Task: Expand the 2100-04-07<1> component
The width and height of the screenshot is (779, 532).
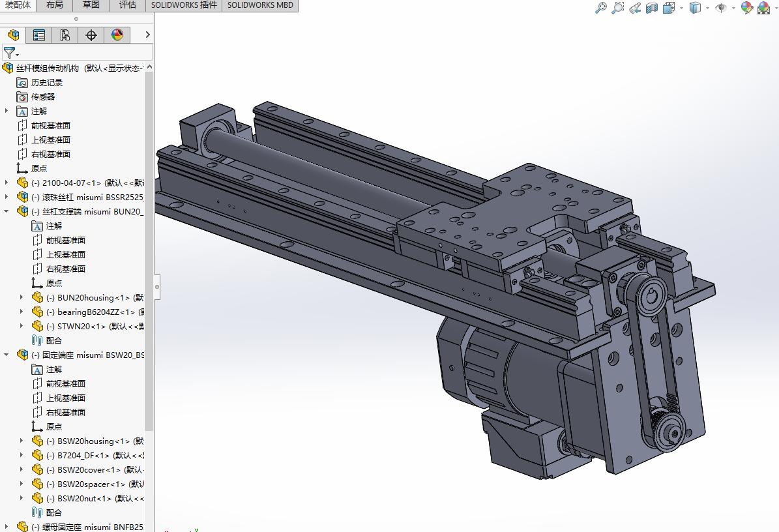Action: coord(7,183)
